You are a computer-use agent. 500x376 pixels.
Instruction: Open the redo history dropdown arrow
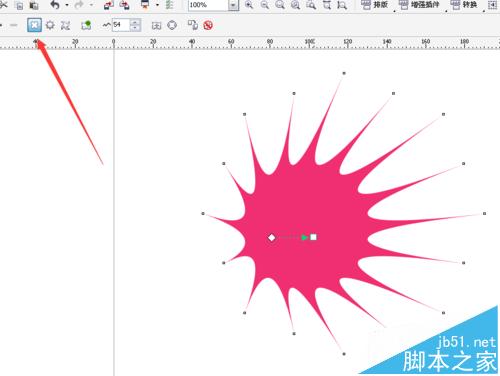(91, 5)
